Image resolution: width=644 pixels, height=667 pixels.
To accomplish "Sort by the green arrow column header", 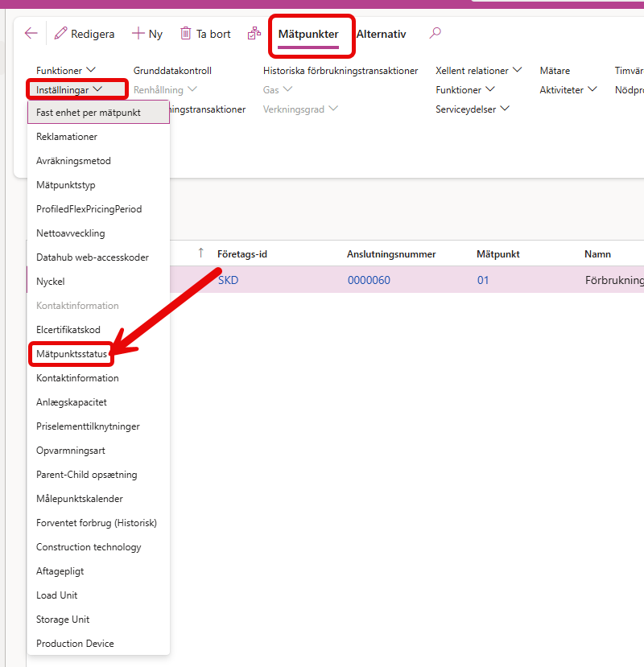I will tap(200, 253).
